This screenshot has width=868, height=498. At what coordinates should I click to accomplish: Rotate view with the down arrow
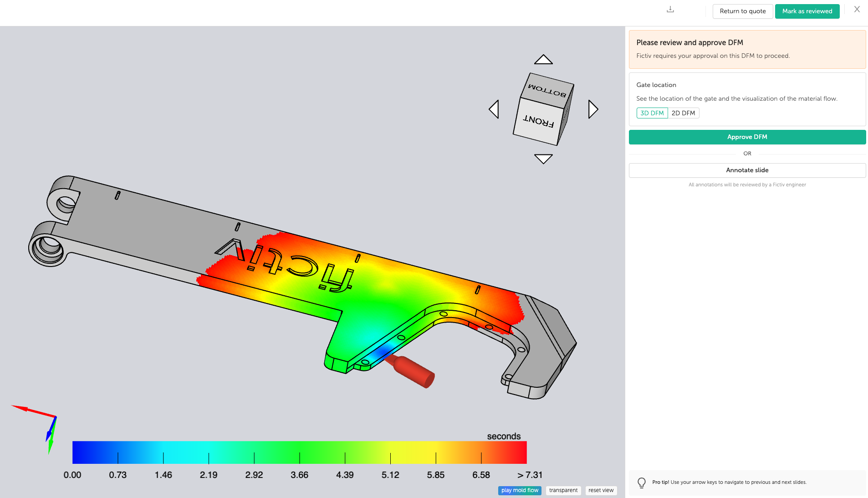pos(543,159)
